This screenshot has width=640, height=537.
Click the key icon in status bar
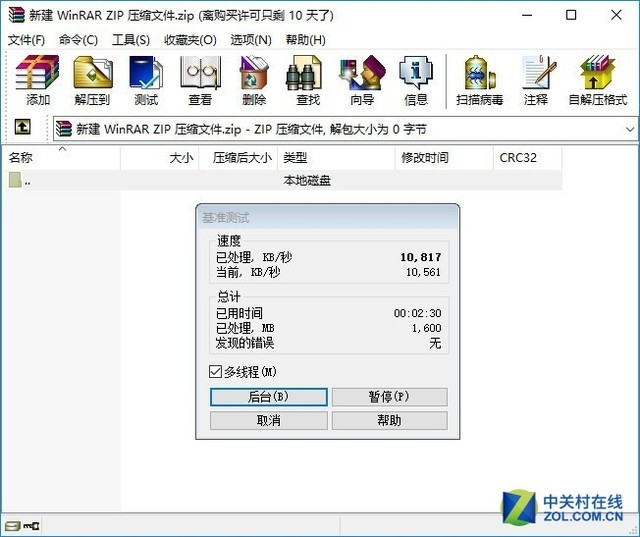pos(31,526)
